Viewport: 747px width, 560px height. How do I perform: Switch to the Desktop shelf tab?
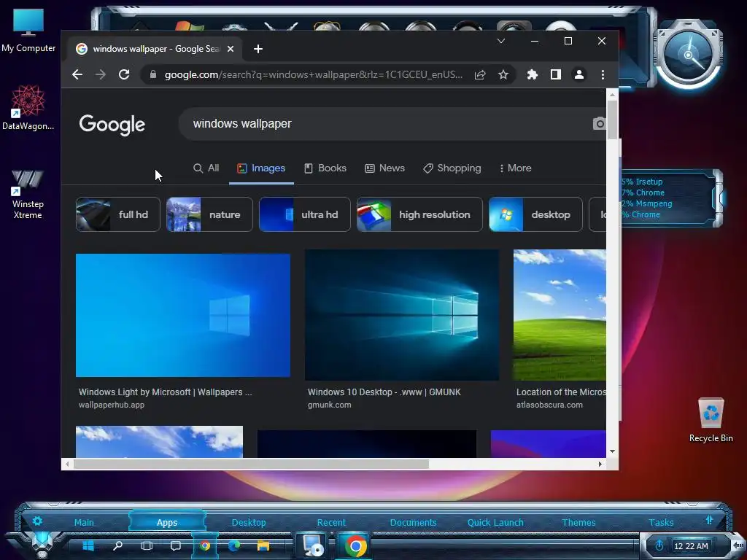(249, 522)
